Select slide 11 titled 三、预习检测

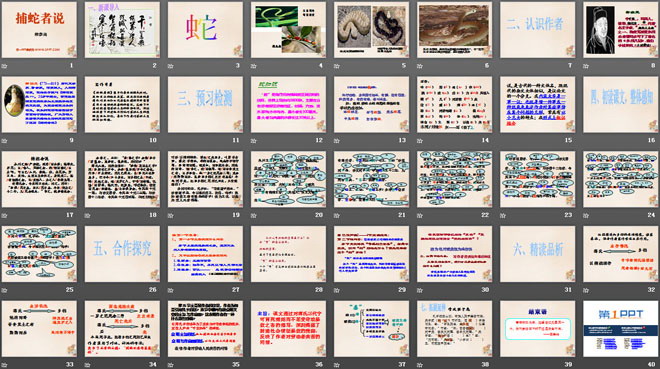(205, 105)
